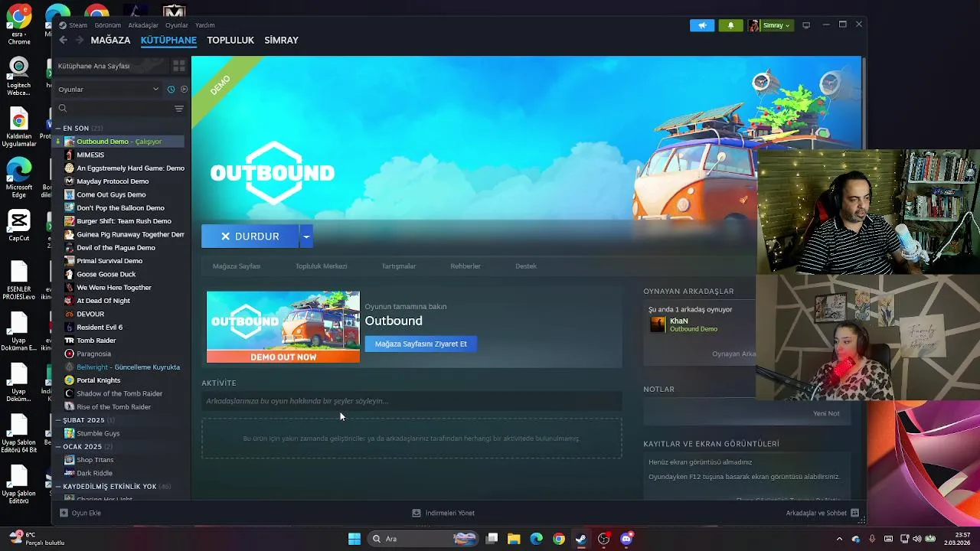Click the blue megaphone announcements icon
The height and width of the screenshot is (551, 980).
coord(702,25)
